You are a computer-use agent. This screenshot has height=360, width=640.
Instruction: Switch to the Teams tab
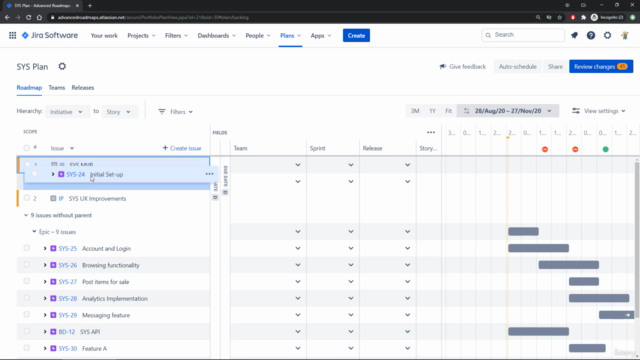click(56, 88)
